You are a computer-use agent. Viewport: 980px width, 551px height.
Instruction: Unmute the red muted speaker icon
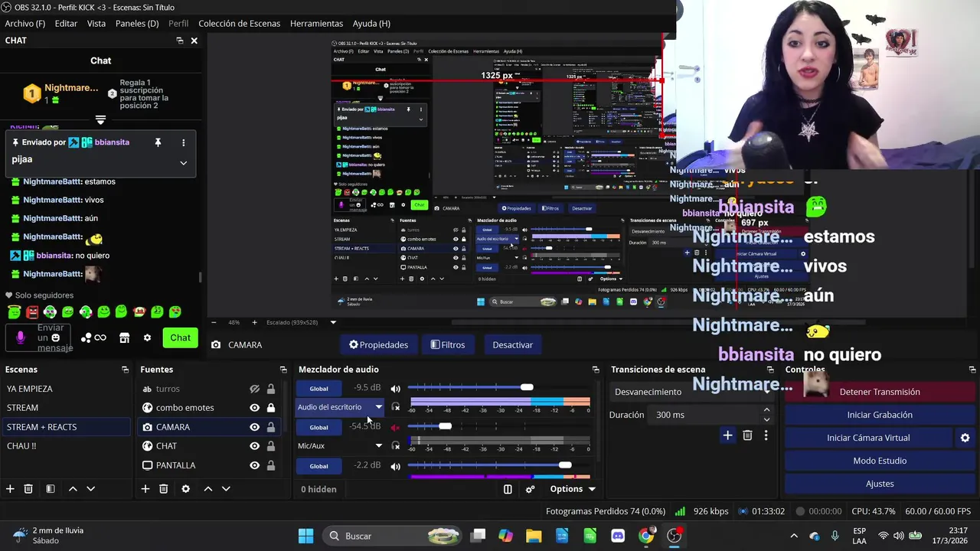395,427
